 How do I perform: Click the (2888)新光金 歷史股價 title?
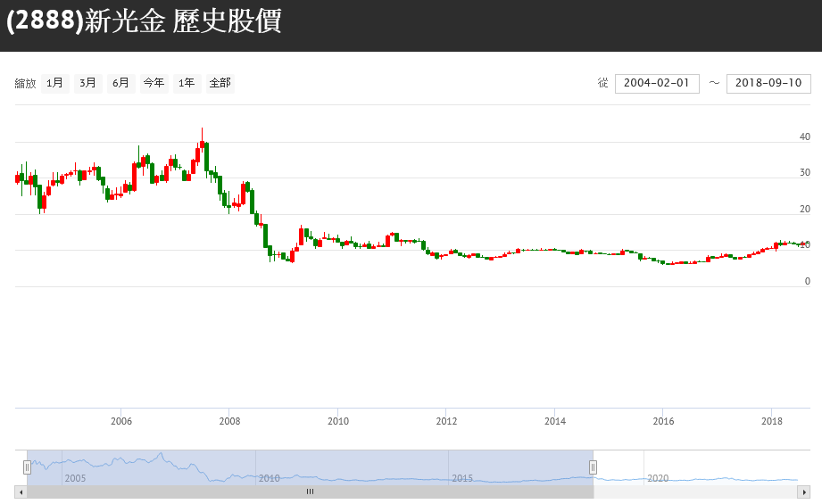point(145,21)
